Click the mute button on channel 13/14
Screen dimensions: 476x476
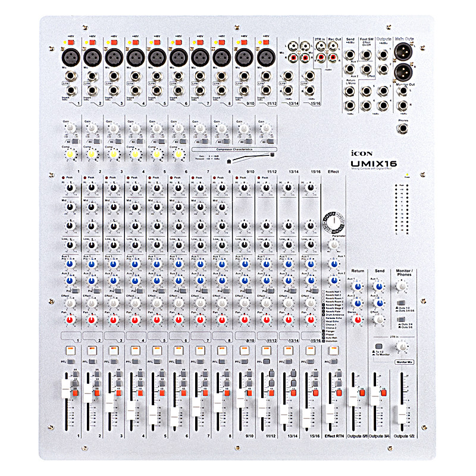pyautogui.click(x=288, y=350)
